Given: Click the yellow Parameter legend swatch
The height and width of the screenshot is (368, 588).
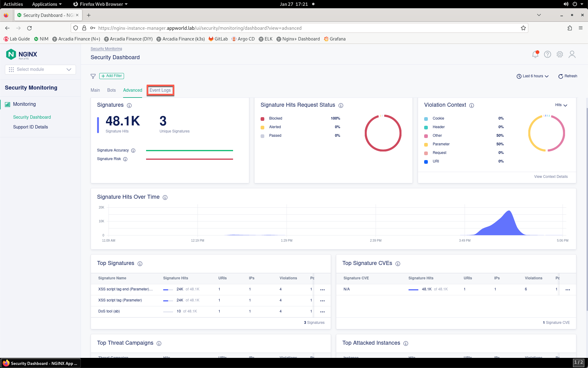Looking at the screenshot, I should [x=426, y=145].
